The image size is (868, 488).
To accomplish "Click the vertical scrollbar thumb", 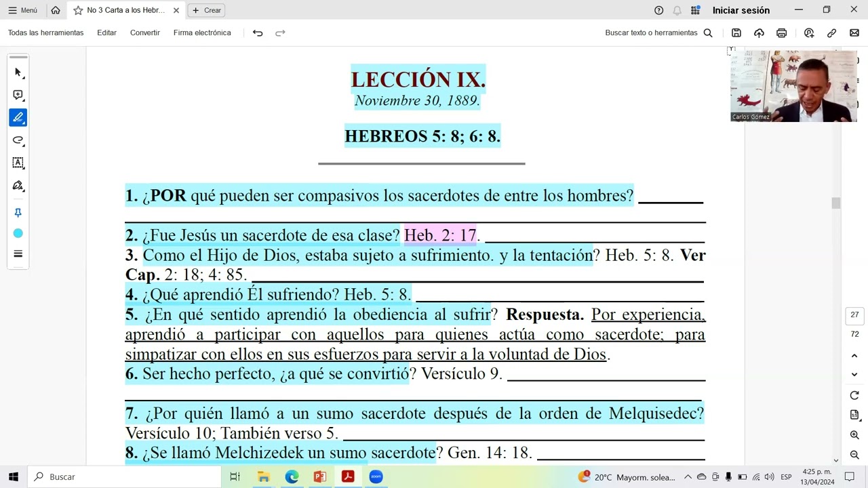I will [x=836, y=203].
